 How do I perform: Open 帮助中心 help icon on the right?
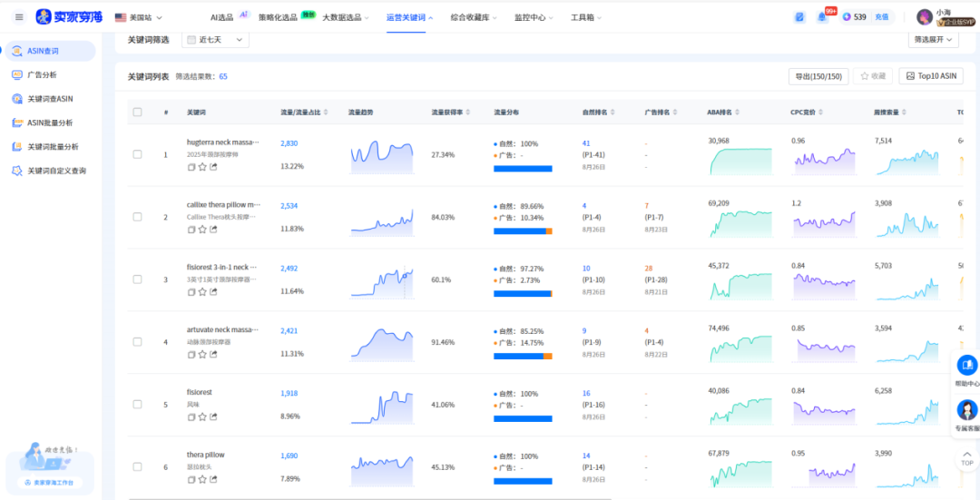[x=967, y=366]
